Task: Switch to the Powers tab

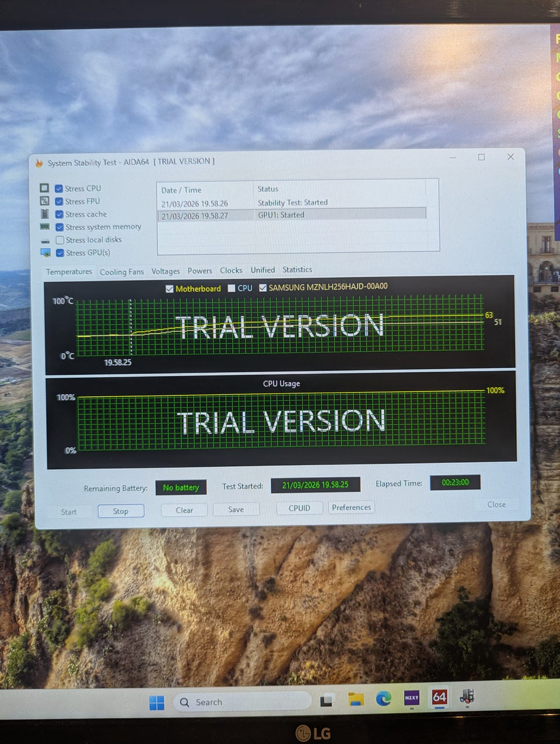Action: tap(199, 271)
